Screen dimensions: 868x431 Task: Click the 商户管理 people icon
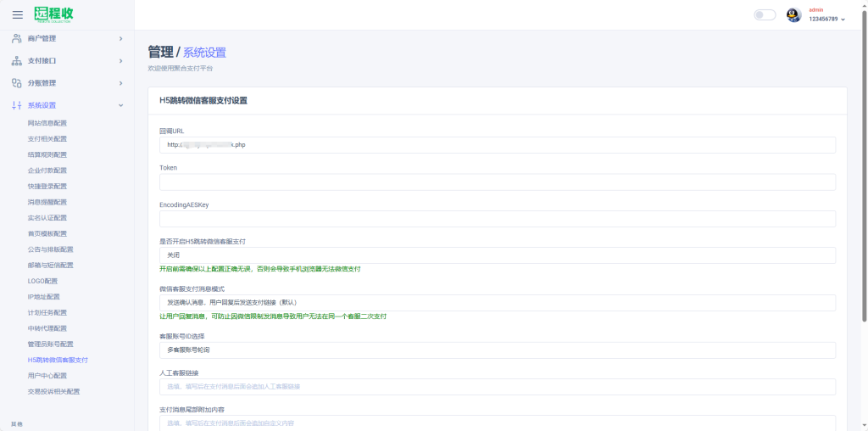[17, 38]
